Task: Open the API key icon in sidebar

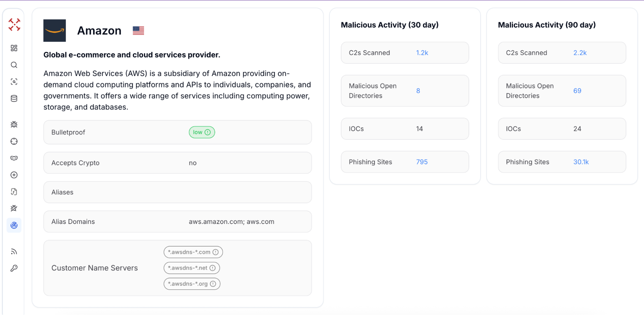Action: [x=14, y=268]
